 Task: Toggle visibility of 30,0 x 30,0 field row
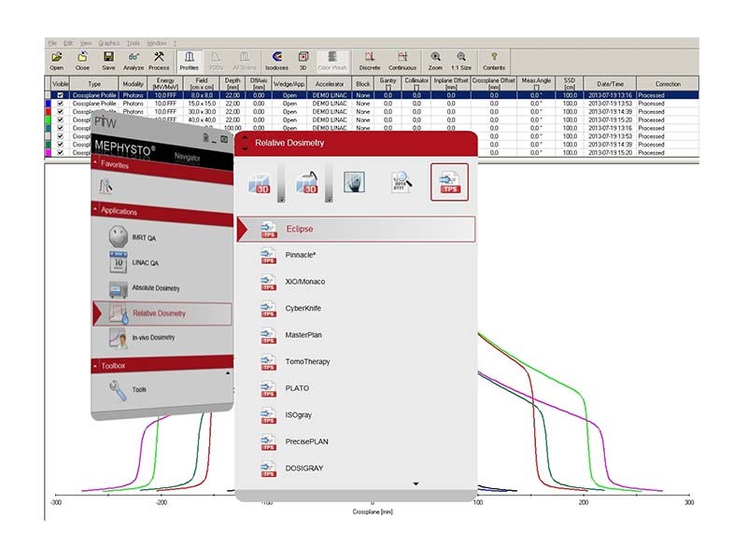coord(60,111)
